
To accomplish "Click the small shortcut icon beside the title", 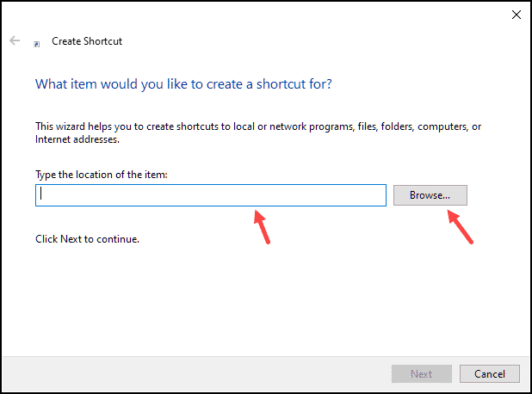I will point(37,44).
